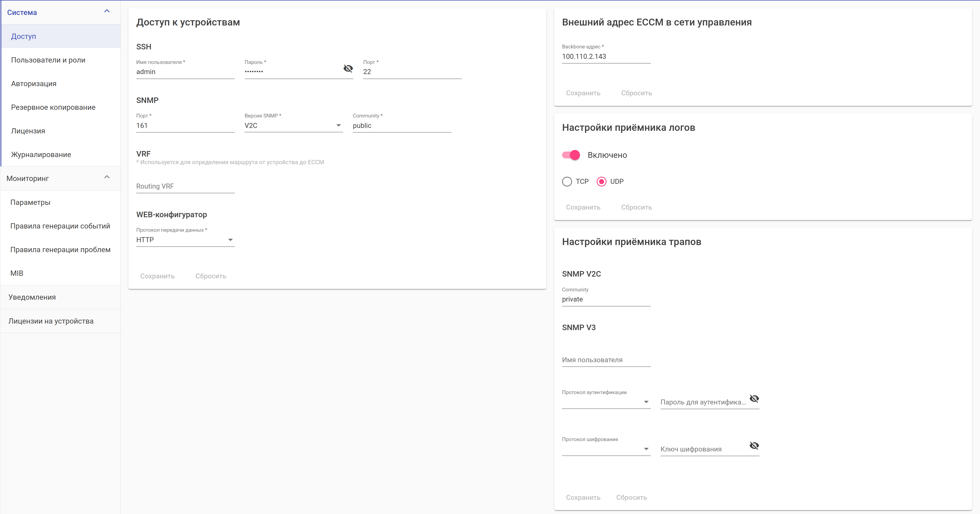Reveal SNMP V3 authentication password
The image size is (980, 514).
pyautogui.click(x=754, y=399)
